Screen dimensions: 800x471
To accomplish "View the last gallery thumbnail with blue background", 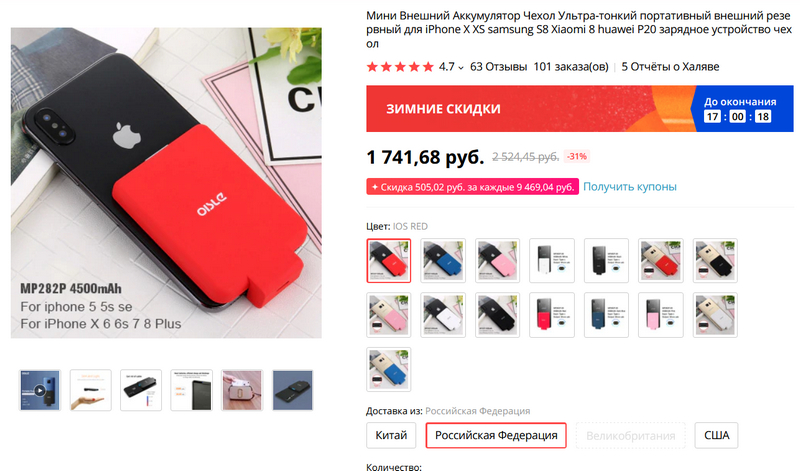I will (292, 390).
